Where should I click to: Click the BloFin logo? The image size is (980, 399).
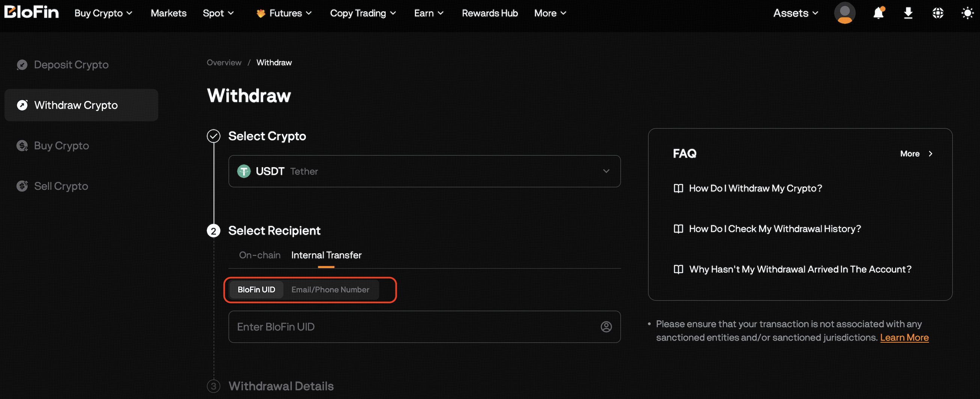tap(32, 12)
